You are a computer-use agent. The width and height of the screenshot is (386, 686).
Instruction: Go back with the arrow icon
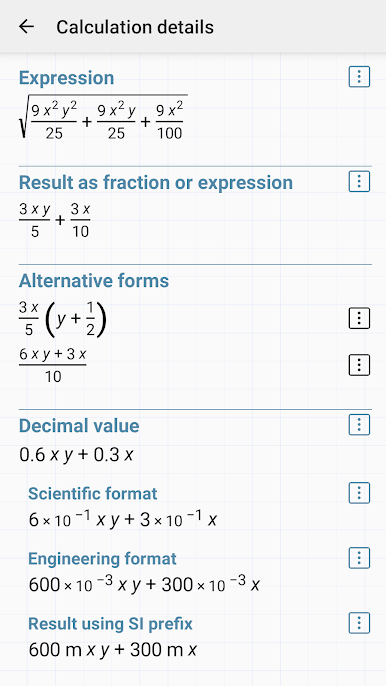coord(26,27)
